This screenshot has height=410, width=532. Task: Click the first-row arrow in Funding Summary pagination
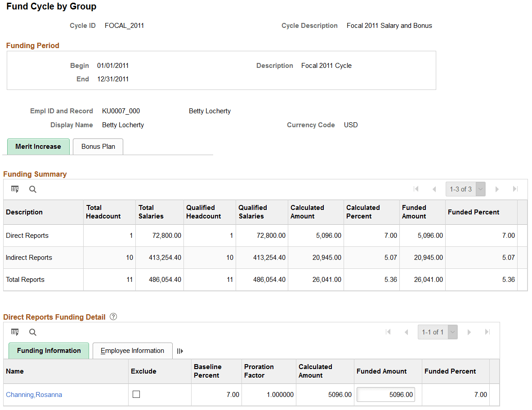[416, 189]
